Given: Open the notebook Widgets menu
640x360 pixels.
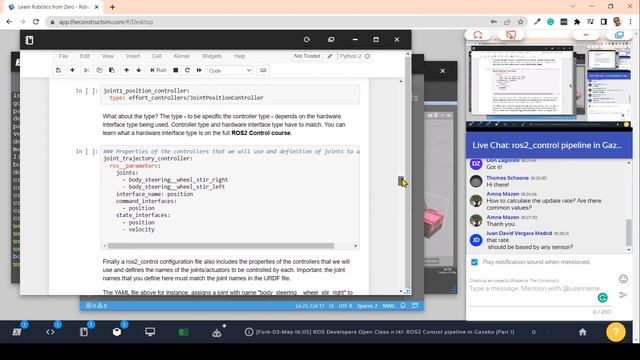Looking at the screenshot, I should coord(211,56).
